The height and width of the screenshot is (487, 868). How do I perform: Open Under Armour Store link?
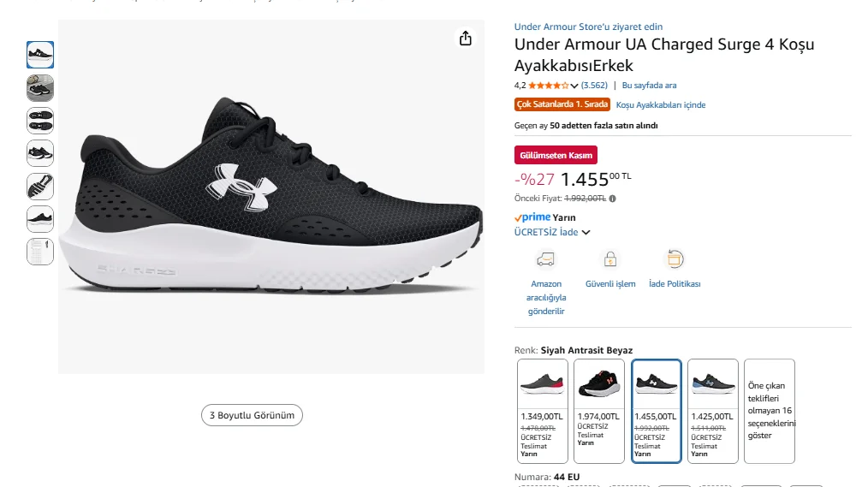588,27
